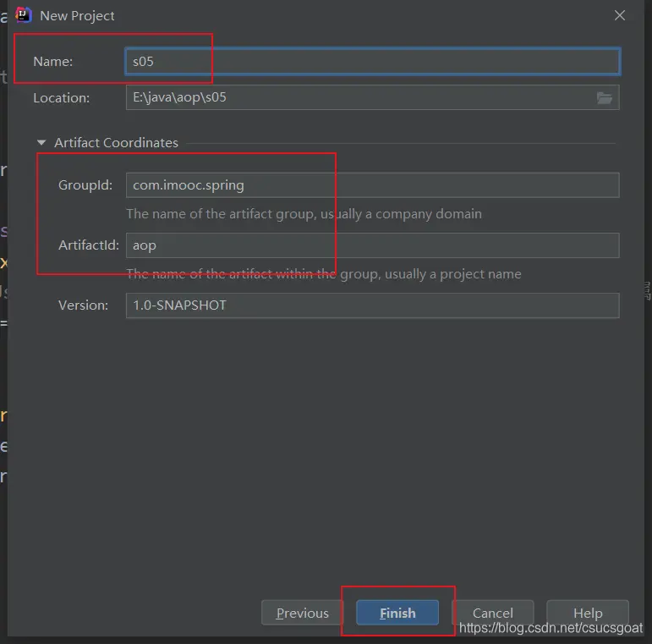The image size is (652, 644).
Task: Click the GroupId field with com.imooc.spring
Action: tap(372, 185)
